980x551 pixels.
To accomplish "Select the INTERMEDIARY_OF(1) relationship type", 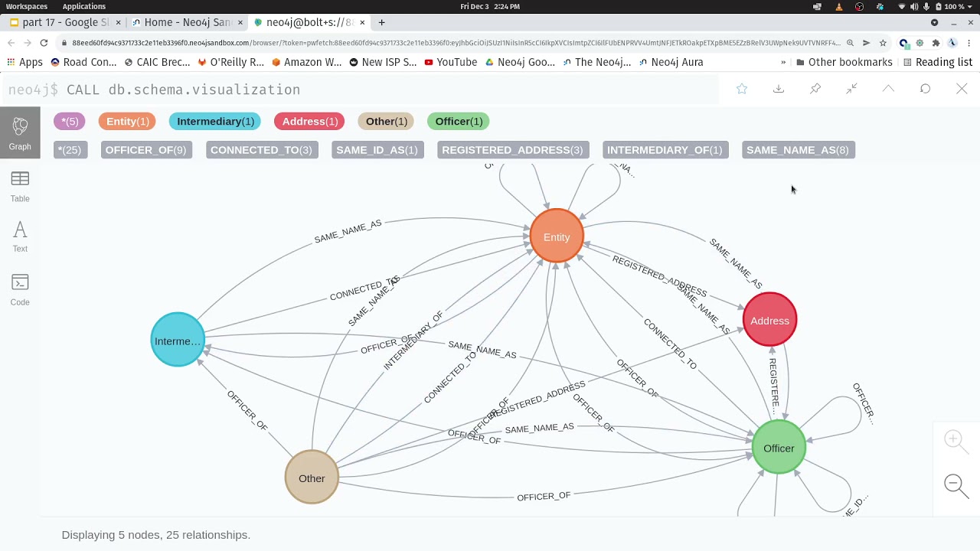I will (x=665, y=150).
